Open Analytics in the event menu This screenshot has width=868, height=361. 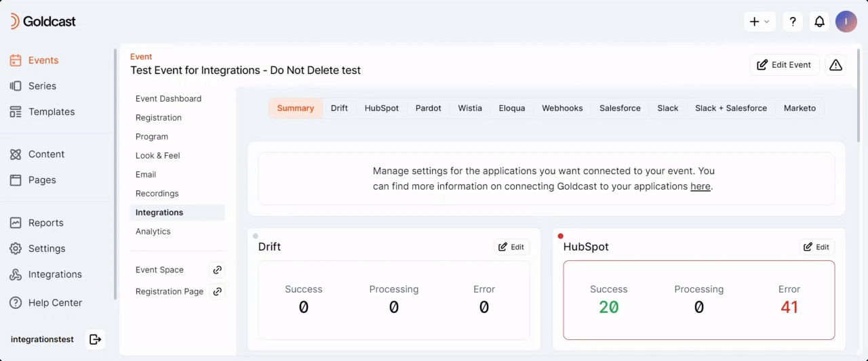pyautogui.click(x=153, y=232)
